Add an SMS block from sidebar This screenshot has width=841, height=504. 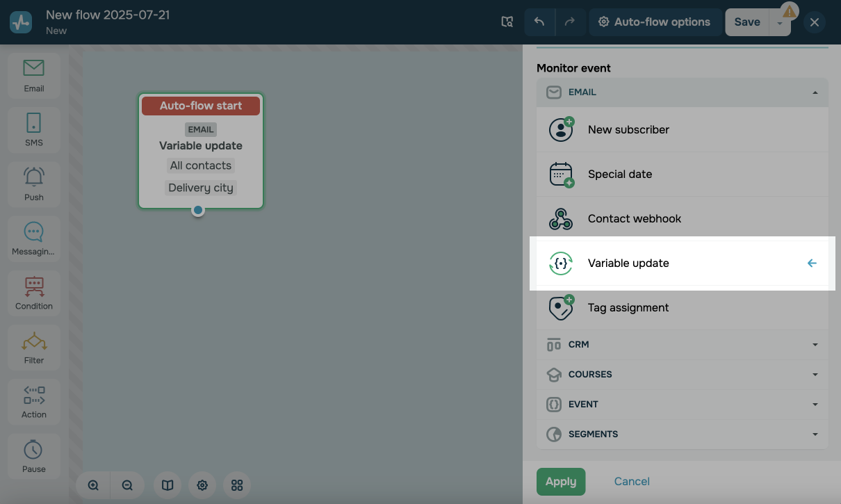click(33, 129)
